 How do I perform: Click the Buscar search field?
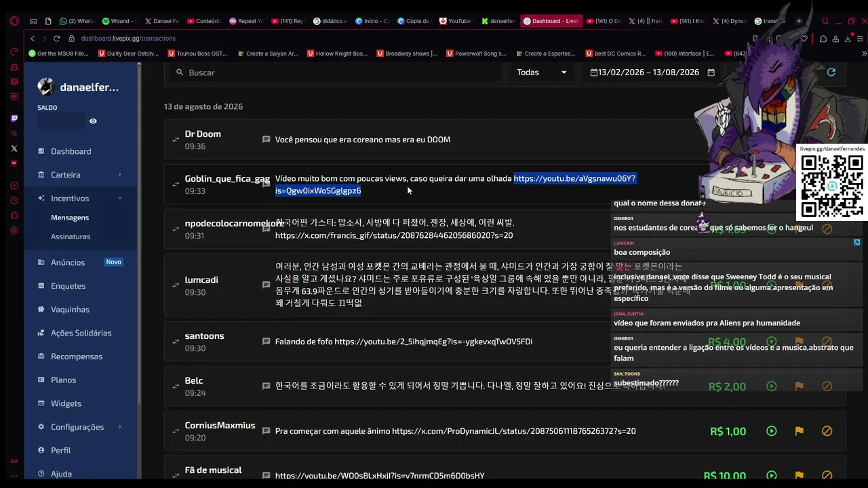pos(336,73)
